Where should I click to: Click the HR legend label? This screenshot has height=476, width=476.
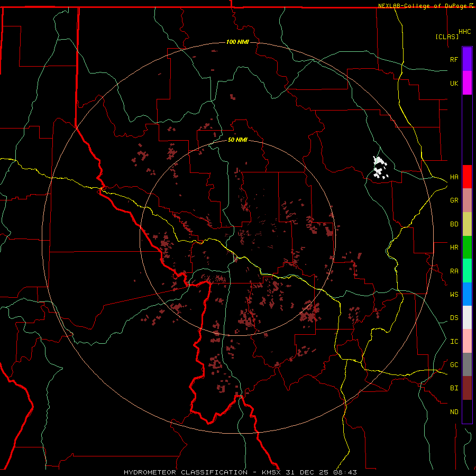click(454, 248)
